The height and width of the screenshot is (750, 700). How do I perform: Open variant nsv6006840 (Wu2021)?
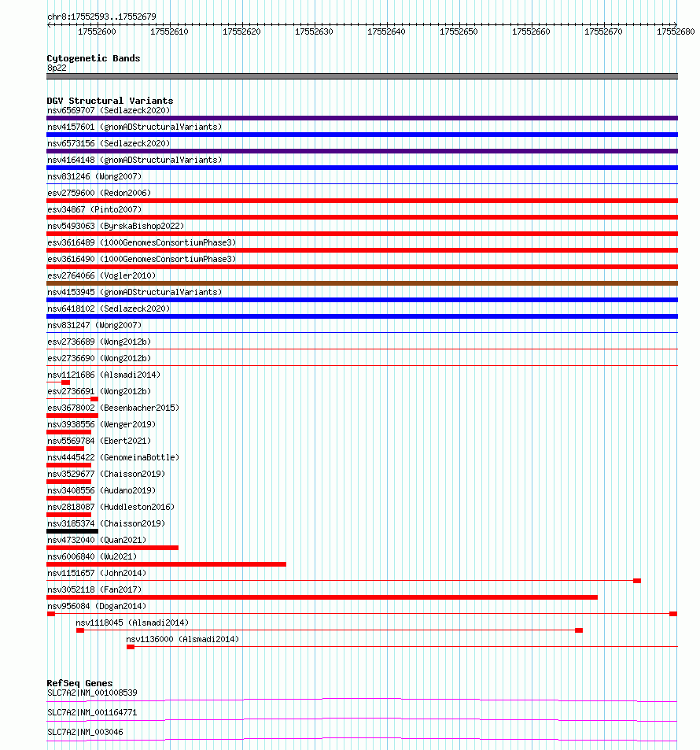point(92,556)
